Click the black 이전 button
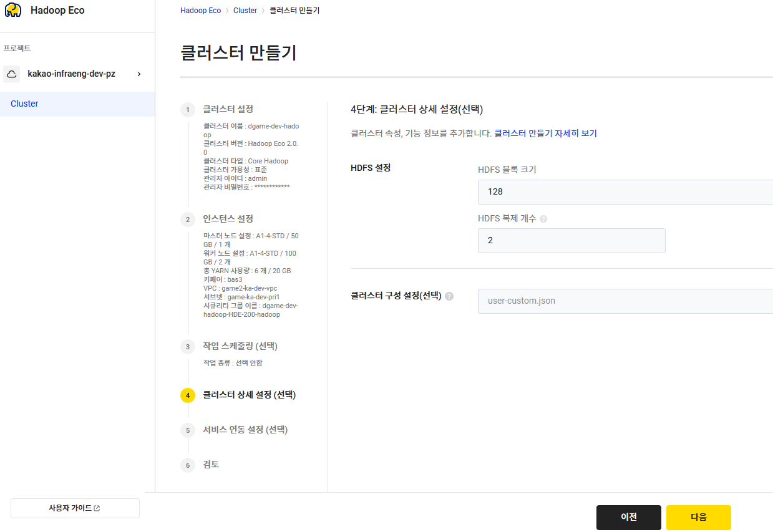Image resolution: width=773 pixels, height=532 pixels. [x=628, y=517]
